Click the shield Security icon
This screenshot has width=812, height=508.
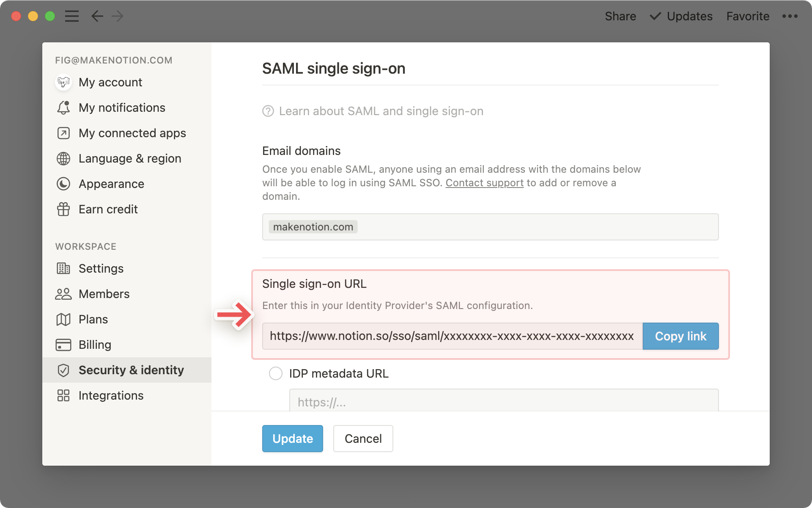(63, 370)
